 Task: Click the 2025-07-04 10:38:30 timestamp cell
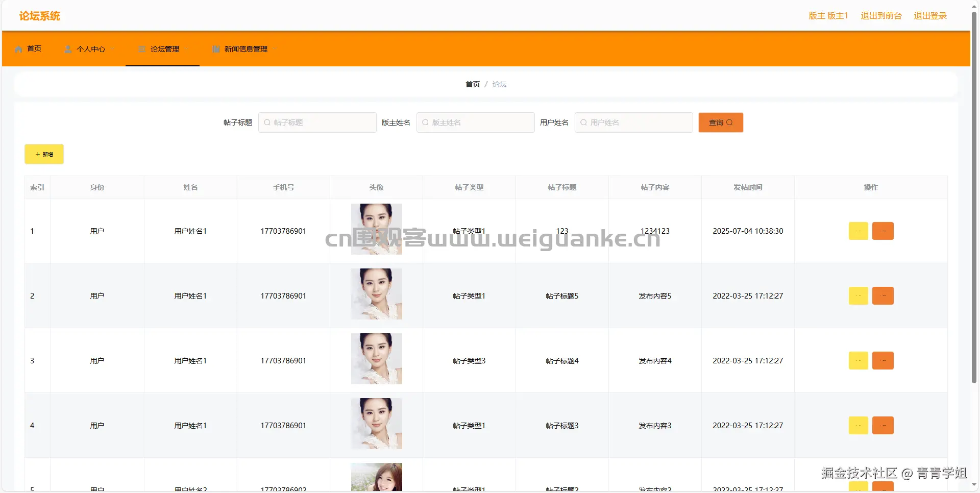[x=748, y=231]
